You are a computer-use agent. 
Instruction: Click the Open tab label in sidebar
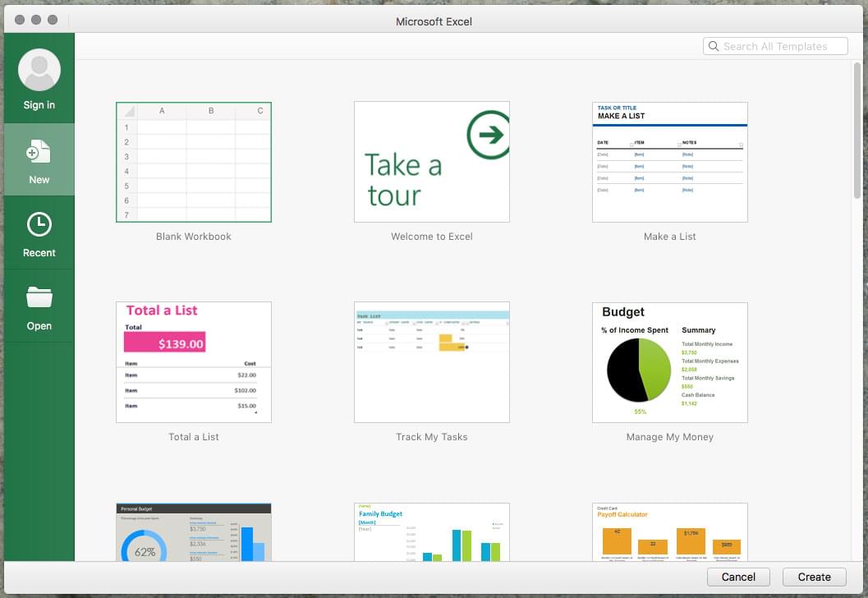pos(39,325)
